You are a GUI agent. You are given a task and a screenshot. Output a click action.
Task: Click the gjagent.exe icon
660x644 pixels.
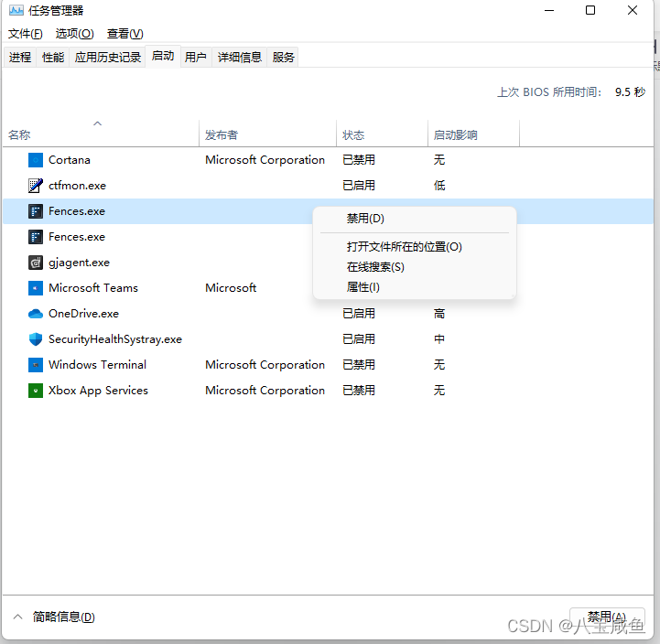pos(36,263)
